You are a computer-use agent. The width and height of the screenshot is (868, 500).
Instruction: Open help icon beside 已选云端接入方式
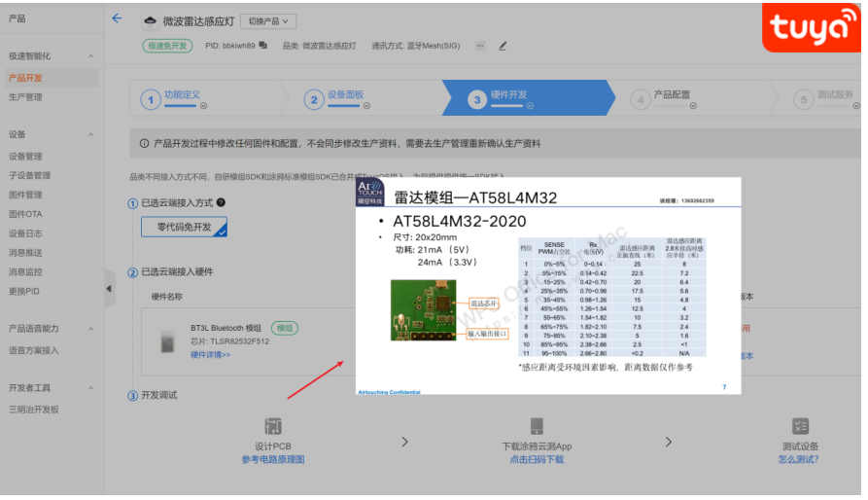click(x=221, y=202)
